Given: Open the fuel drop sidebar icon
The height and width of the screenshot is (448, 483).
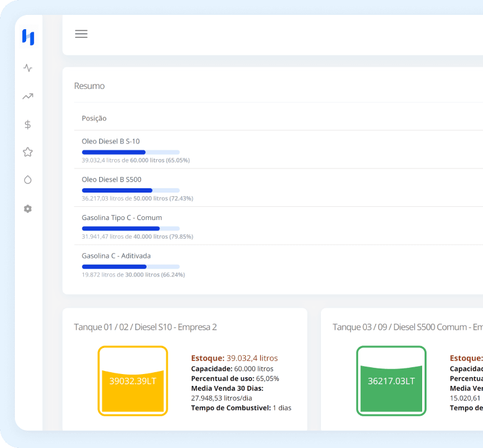Looking at the screenshot, I should pyautogui.click(x=28, y=180).
